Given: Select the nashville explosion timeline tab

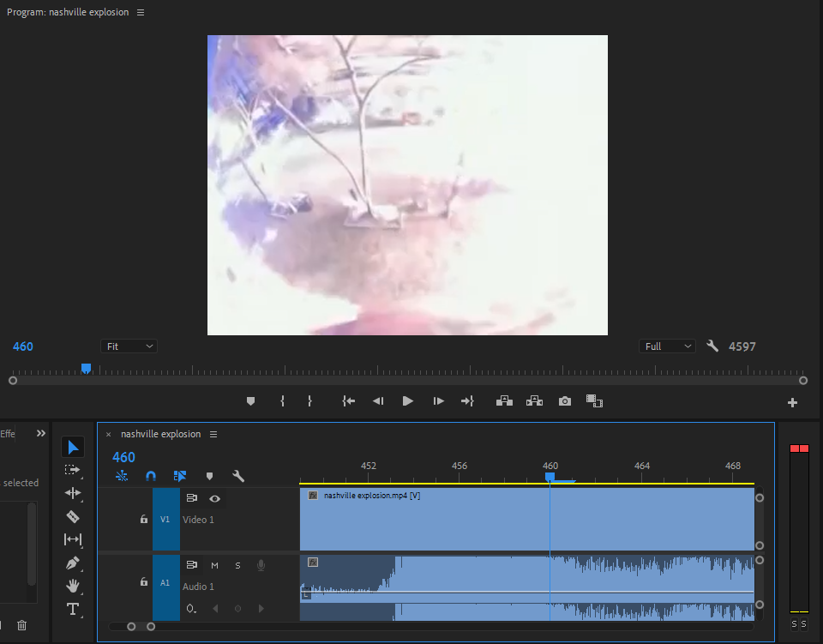Looking at the screenshot, I should click(x=160, y=434).
